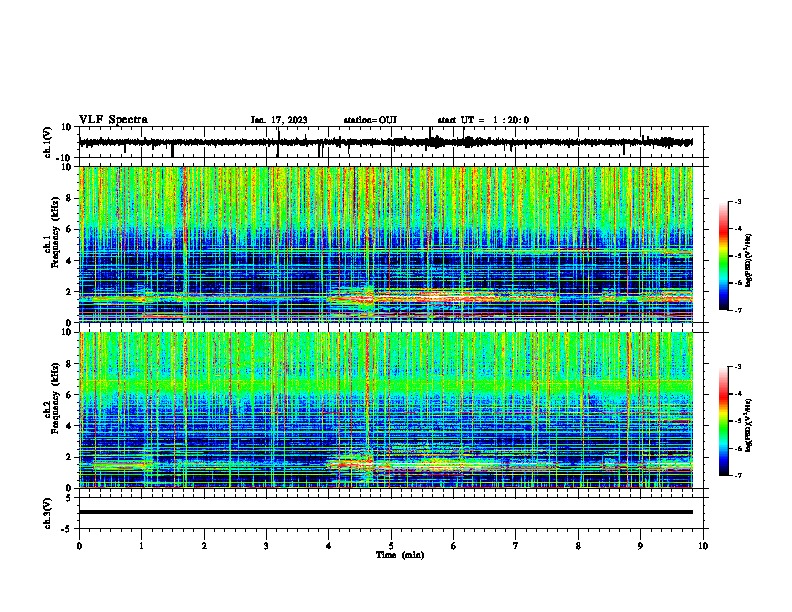Click the "VLF Spectra" title text

click(113, 120)
